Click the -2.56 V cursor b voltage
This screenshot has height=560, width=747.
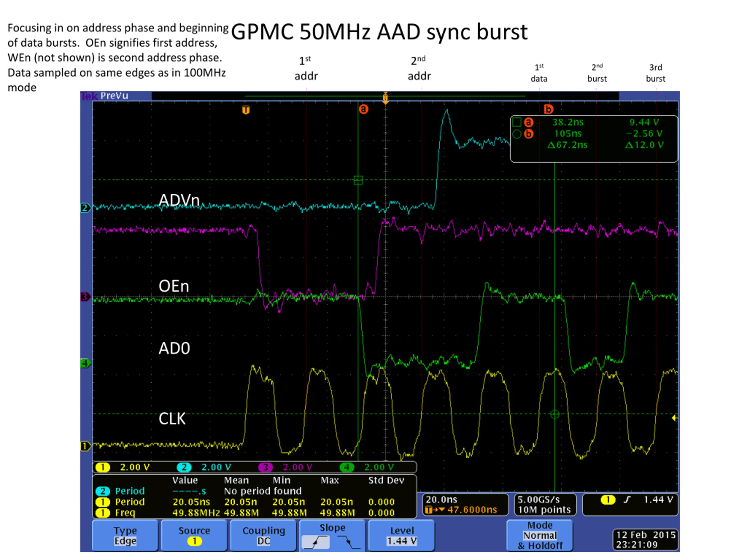[644, 134]
